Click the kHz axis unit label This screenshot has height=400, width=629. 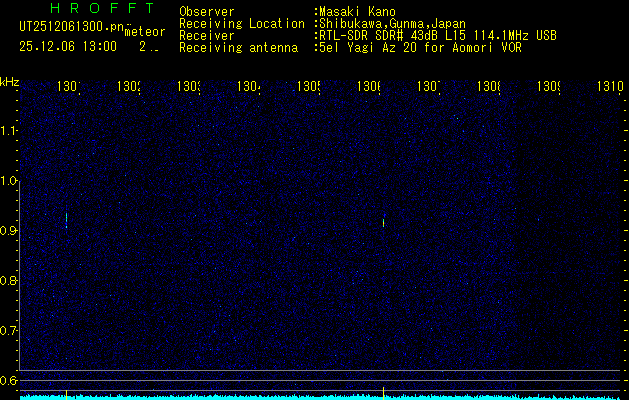click(10, 82)
